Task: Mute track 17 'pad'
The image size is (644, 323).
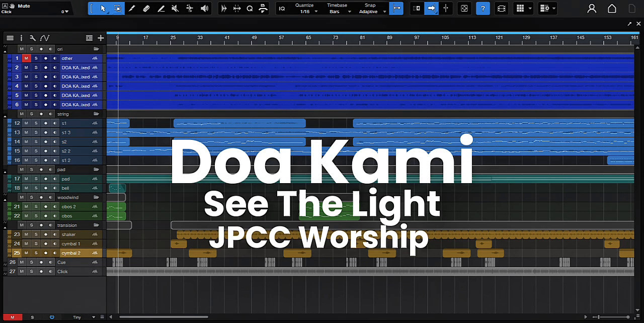Action: pos(26,179)
